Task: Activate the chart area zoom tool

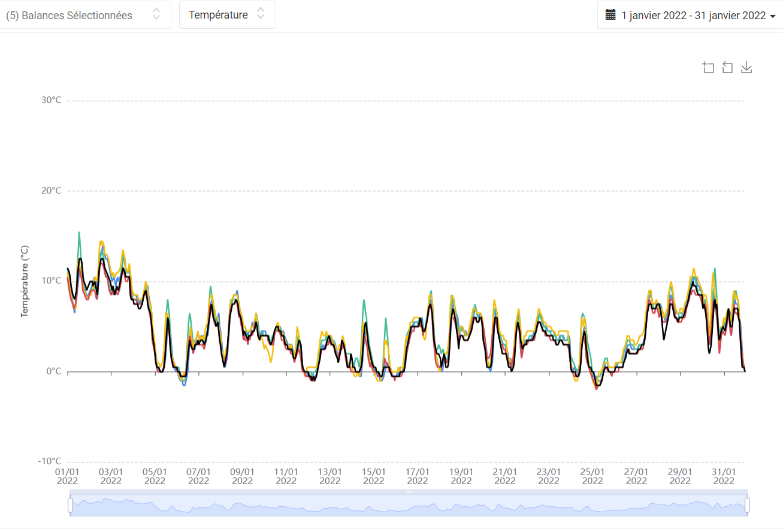Action: click(709, 68)
